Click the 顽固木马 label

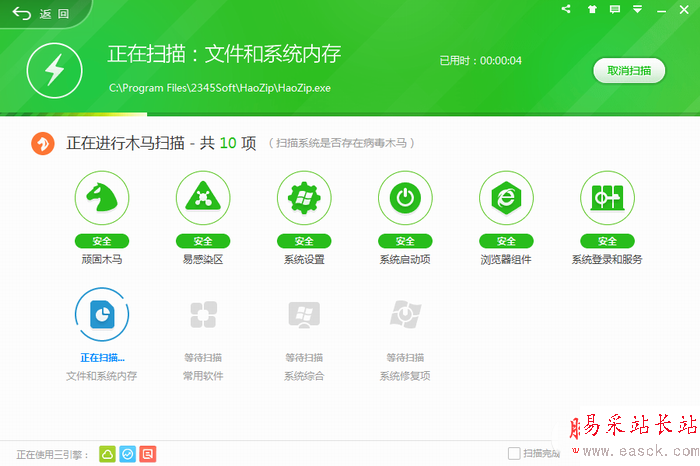(102, 259)
